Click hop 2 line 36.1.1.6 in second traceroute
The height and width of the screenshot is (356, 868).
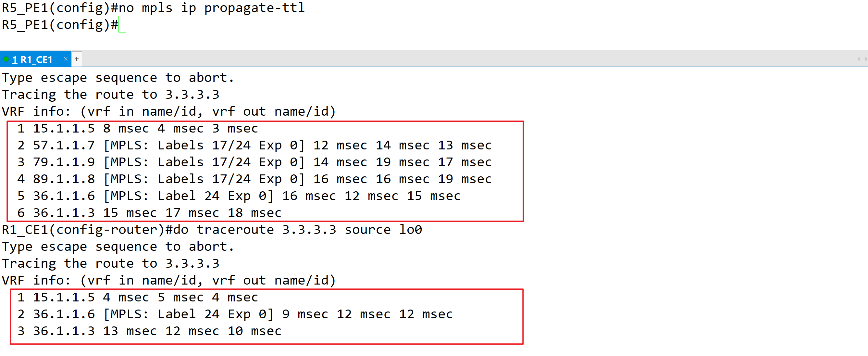click(235, 314)
